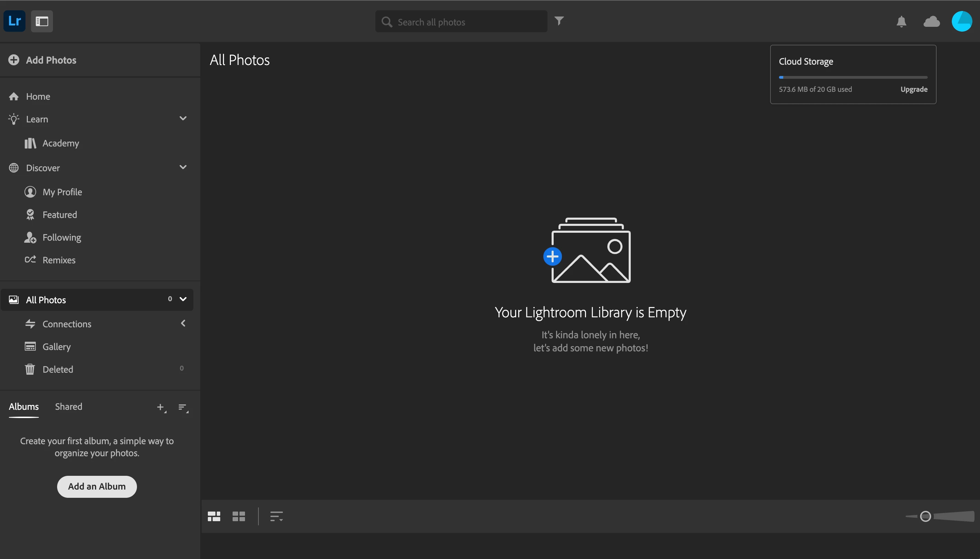Click the filter funnel icon
The image size is (980, 559).
(x=559, y=21)
